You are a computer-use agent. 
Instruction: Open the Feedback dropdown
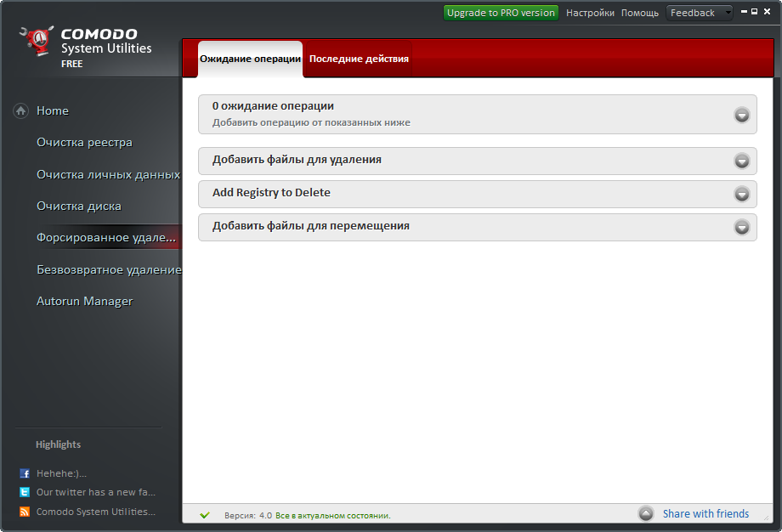700,13
